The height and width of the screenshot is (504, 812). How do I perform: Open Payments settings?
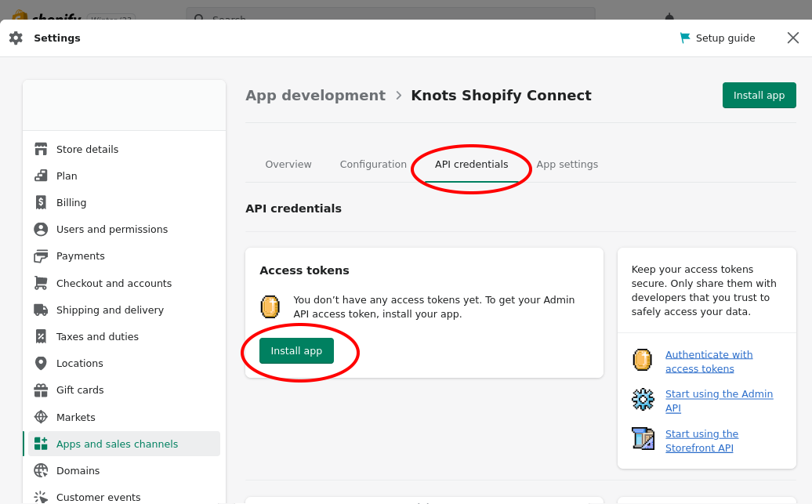[125, 256]
